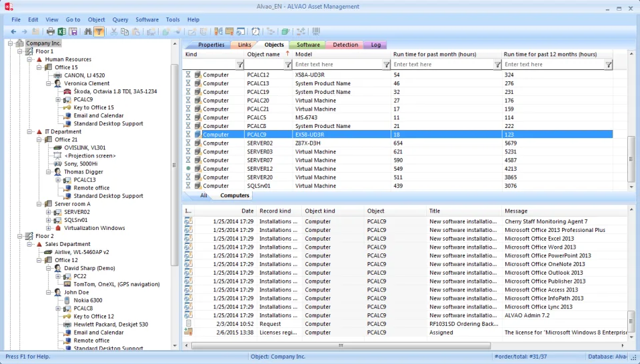Expand the SERVER02 tree node
640x364 pixels.
click(49, 212)
